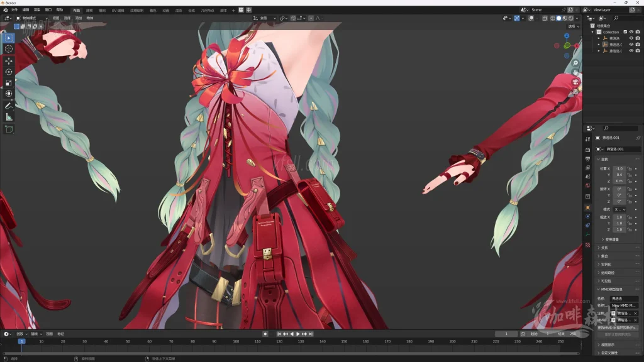Screen dimensions: 644x362
Task: Open the transform orientation dropdown
Action: (x=265, y=18)
